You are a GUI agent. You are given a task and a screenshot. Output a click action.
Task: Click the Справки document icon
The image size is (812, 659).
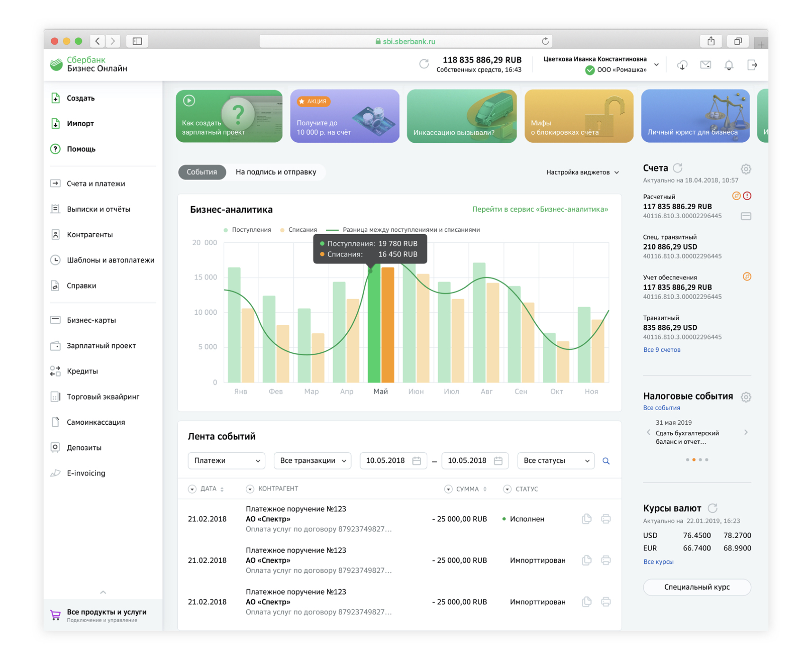tap(55, 286)
